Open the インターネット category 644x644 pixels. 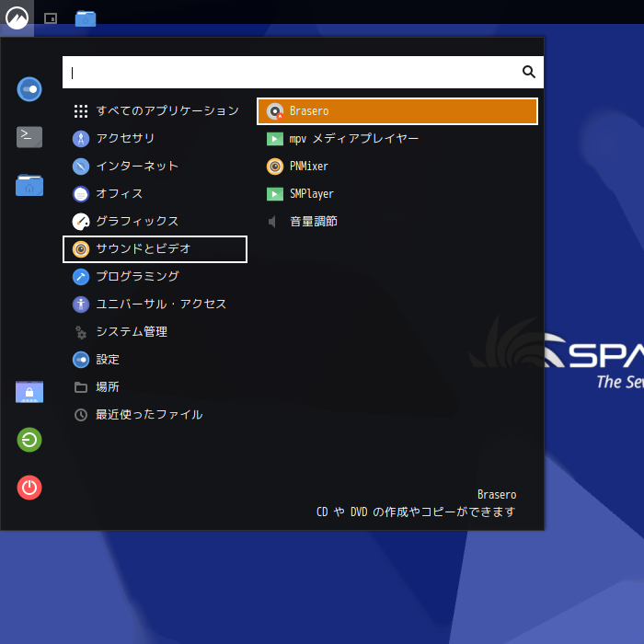(155, 167)
